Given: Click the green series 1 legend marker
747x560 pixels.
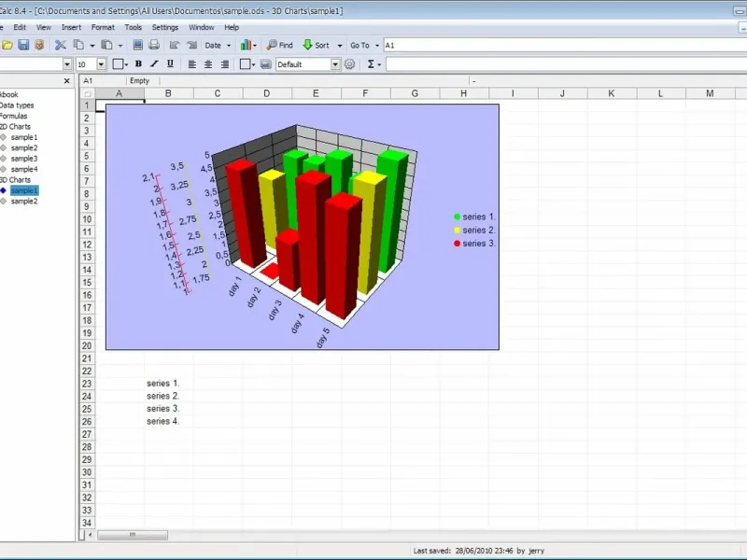Looking at the screenshot, I should (x=458, y=217).
